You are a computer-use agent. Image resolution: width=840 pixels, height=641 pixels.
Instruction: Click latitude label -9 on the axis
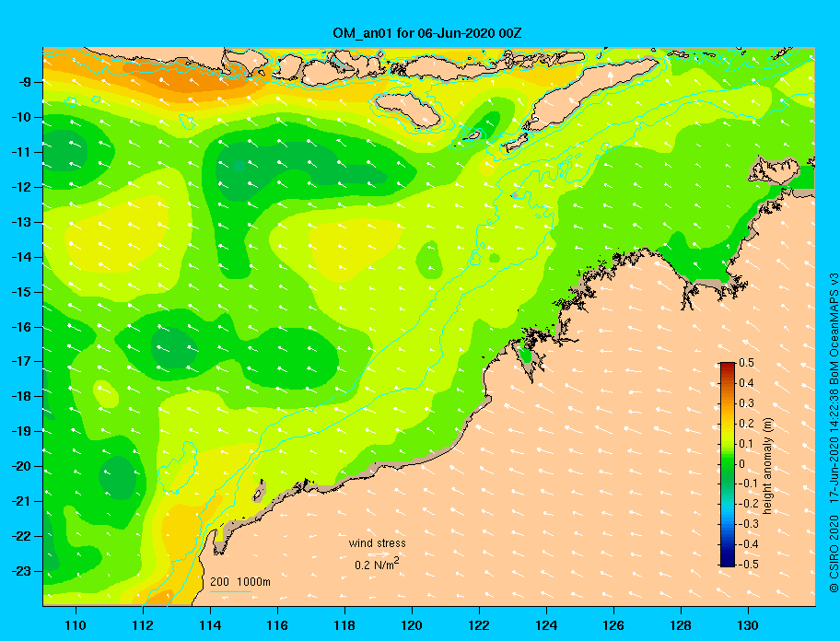coord(24,82)
